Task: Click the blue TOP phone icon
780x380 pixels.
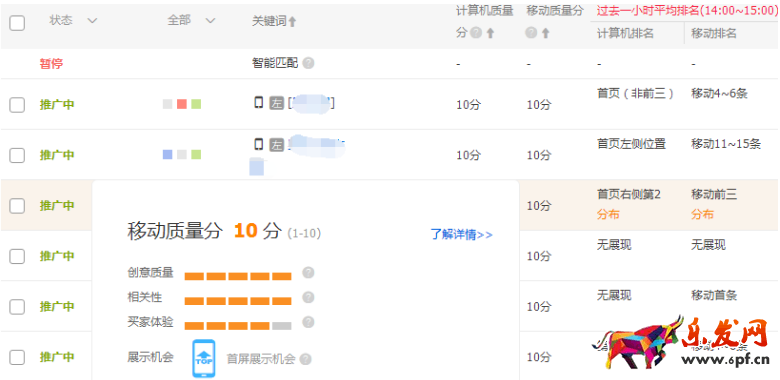Action: tap(204, 359)
